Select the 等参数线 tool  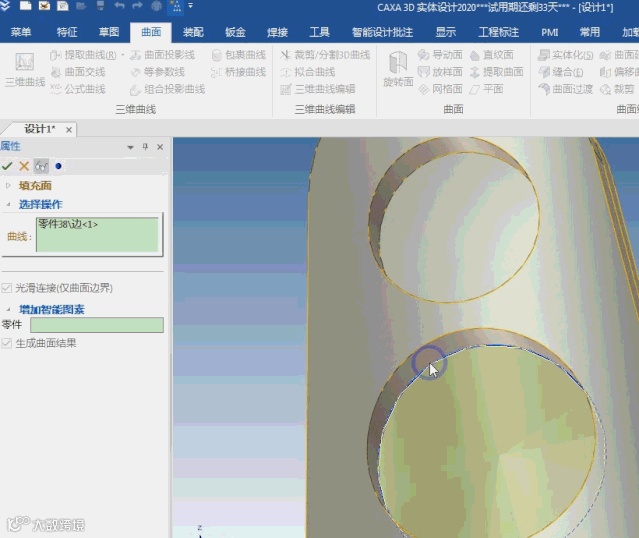157,72
